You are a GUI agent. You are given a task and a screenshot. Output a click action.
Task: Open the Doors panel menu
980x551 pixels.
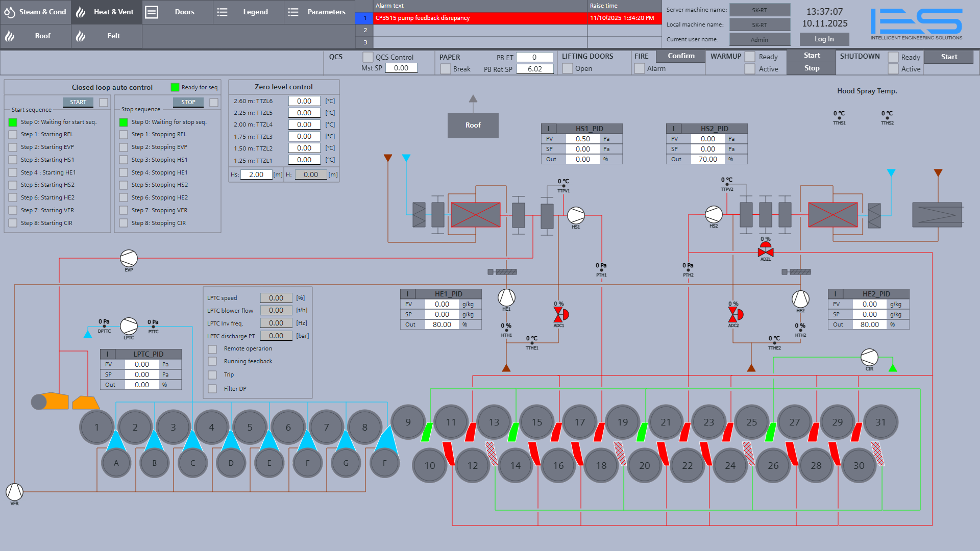177,12
